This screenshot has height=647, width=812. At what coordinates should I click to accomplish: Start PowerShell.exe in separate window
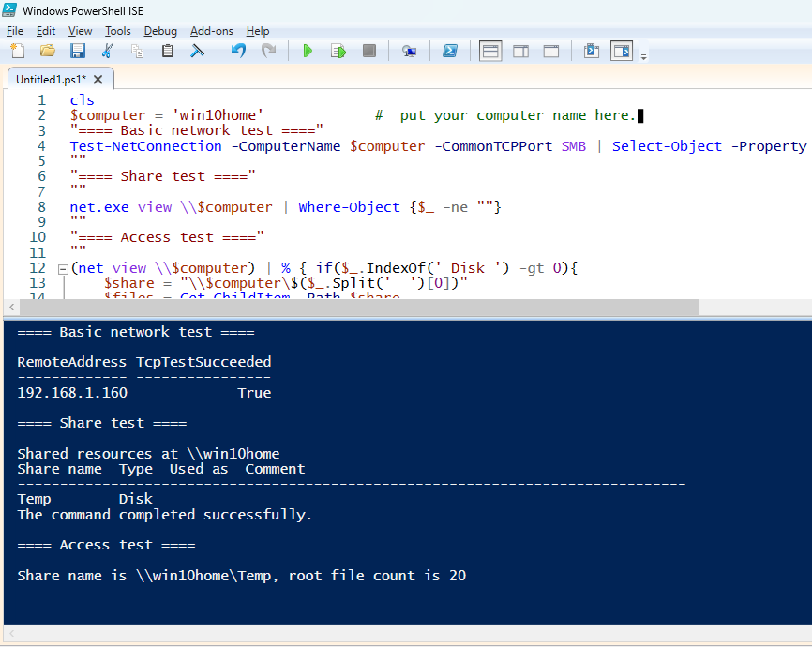449,51
